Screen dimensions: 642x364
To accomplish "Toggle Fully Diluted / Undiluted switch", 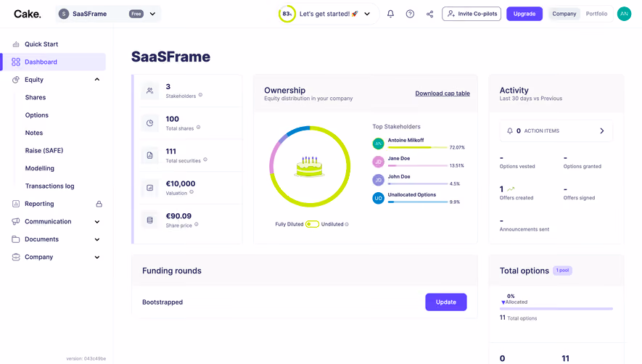I will tap(312, 224).
